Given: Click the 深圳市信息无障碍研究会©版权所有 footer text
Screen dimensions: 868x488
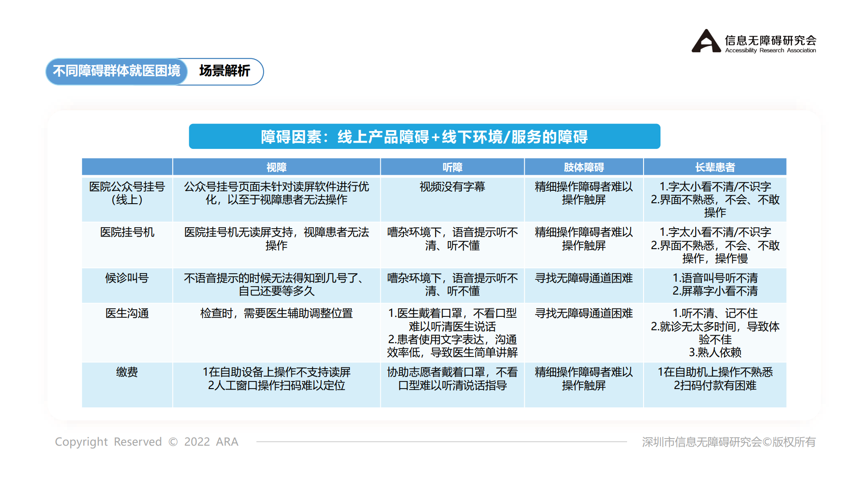Looking at the screenshot, I should point(729,442).
